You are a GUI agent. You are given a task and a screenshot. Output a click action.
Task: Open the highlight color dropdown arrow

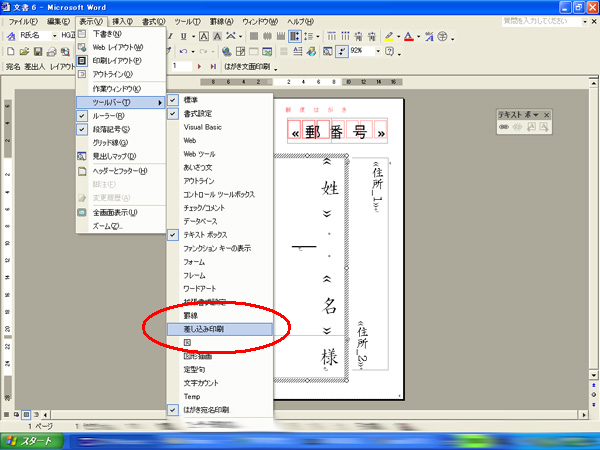click(x=398, y=37)
